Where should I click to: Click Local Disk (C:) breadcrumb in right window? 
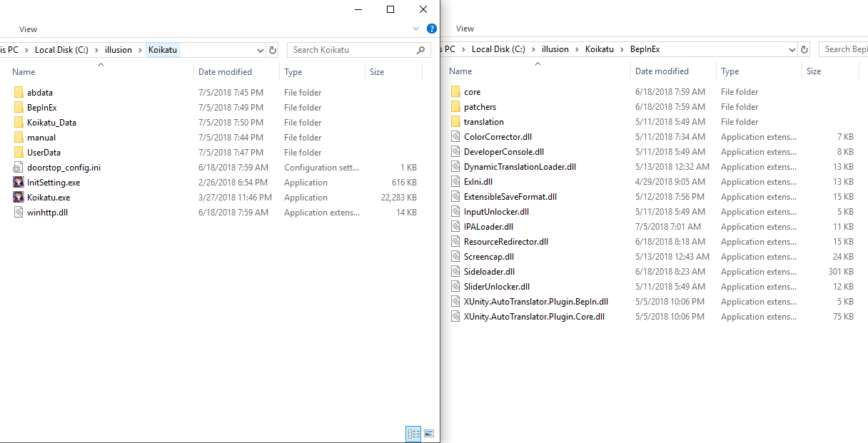tap(498, 49)
